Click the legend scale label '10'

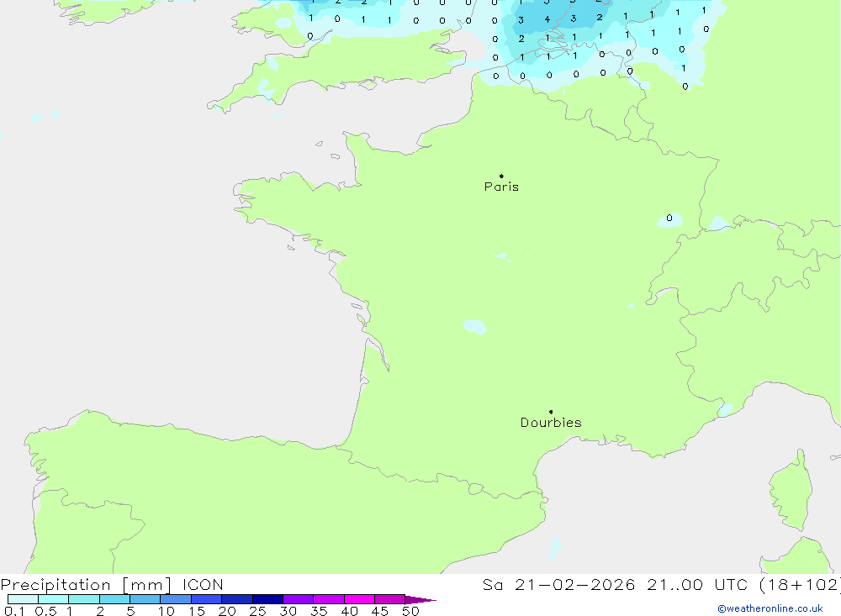[167, 611]
